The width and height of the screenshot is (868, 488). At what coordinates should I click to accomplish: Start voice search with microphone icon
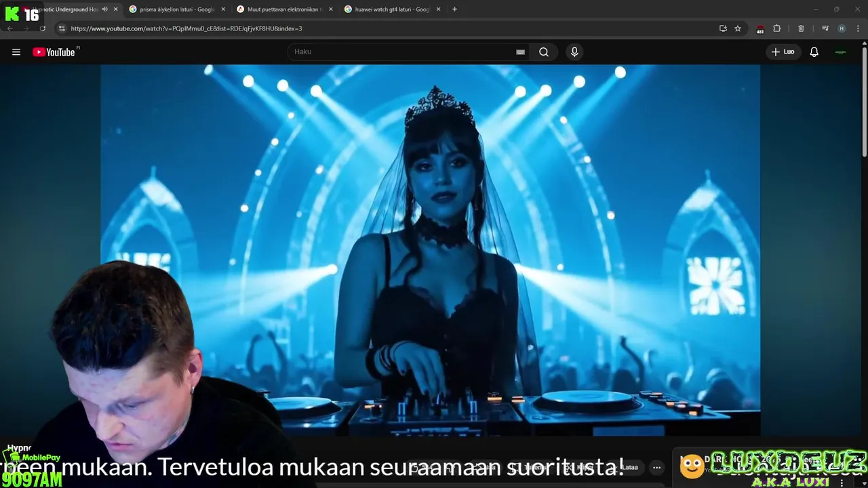(574, 52)
